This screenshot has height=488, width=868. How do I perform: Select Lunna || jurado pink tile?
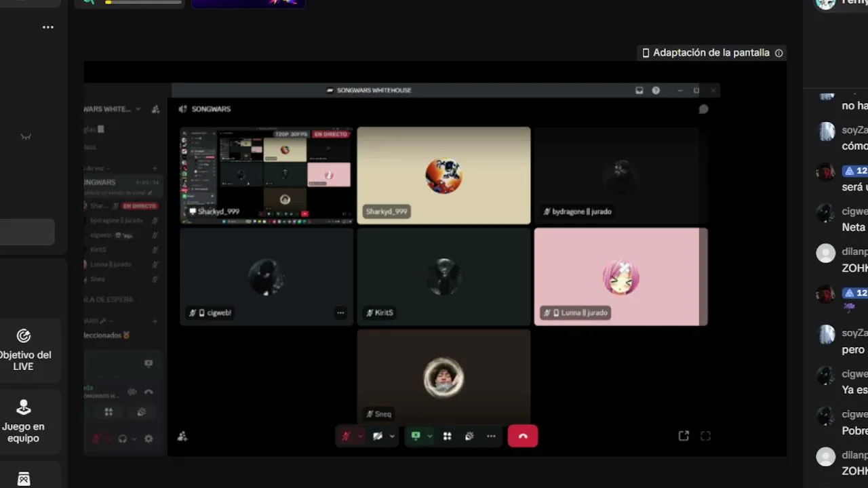tap(621, 277)
